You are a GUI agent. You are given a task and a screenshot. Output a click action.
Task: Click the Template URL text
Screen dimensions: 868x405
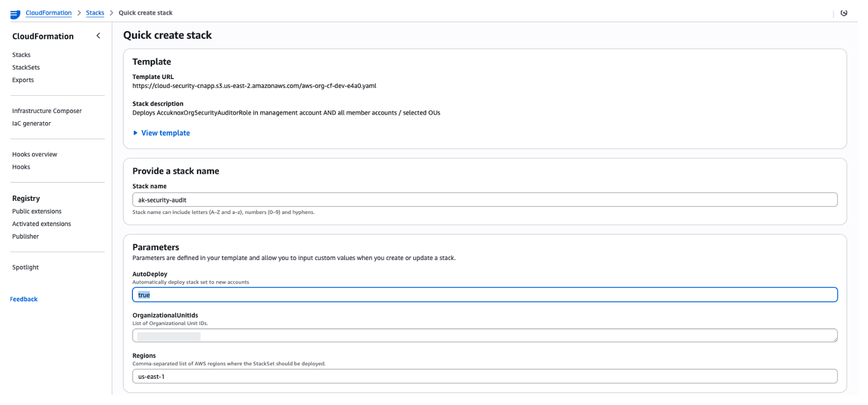coord(254,86)
